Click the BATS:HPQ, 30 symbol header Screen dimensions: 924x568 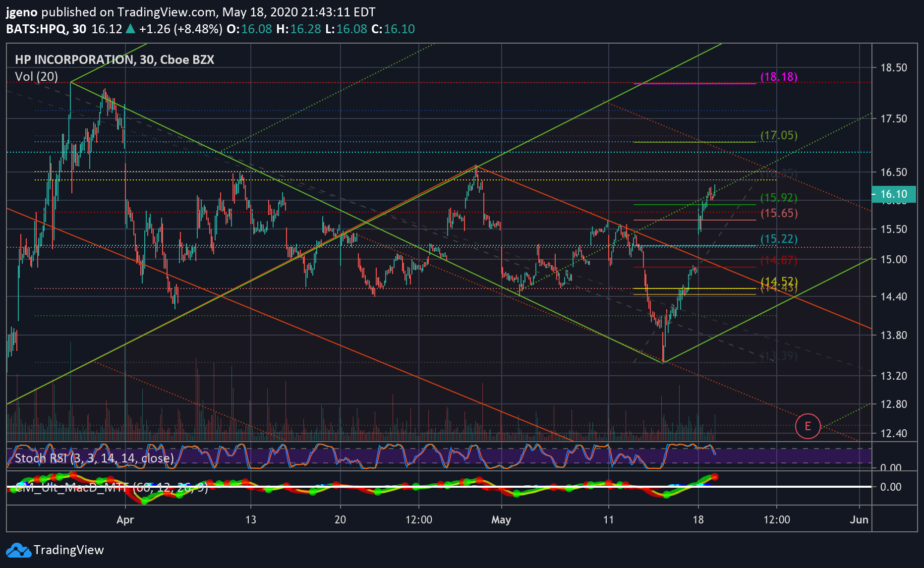coord(46,29)
